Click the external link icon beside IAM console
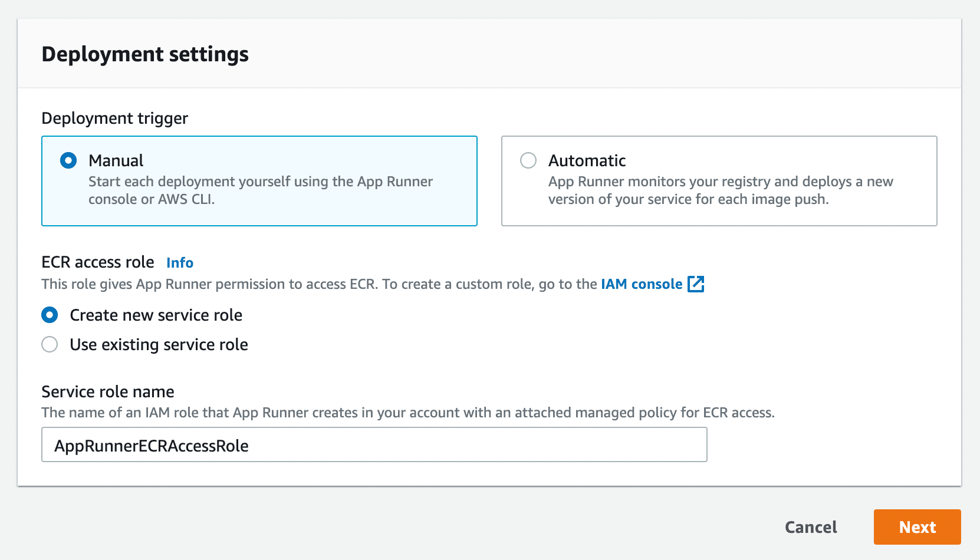 696,284
